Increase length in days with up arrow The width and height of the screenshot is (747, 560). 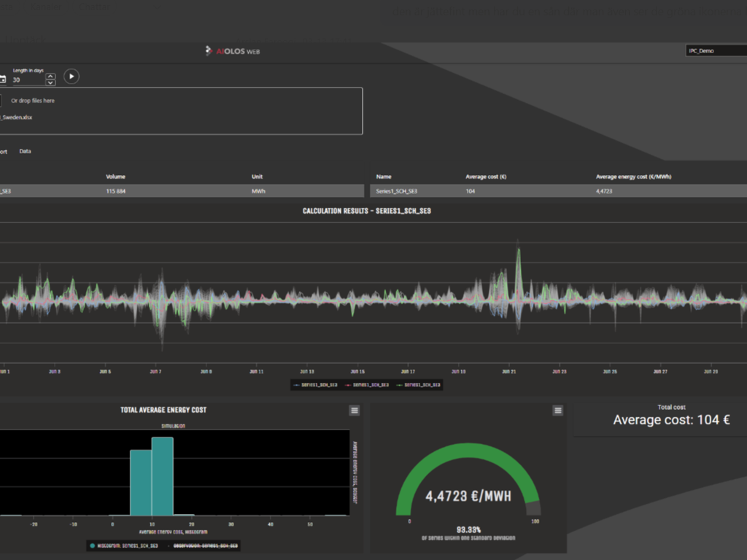point(50,76)
